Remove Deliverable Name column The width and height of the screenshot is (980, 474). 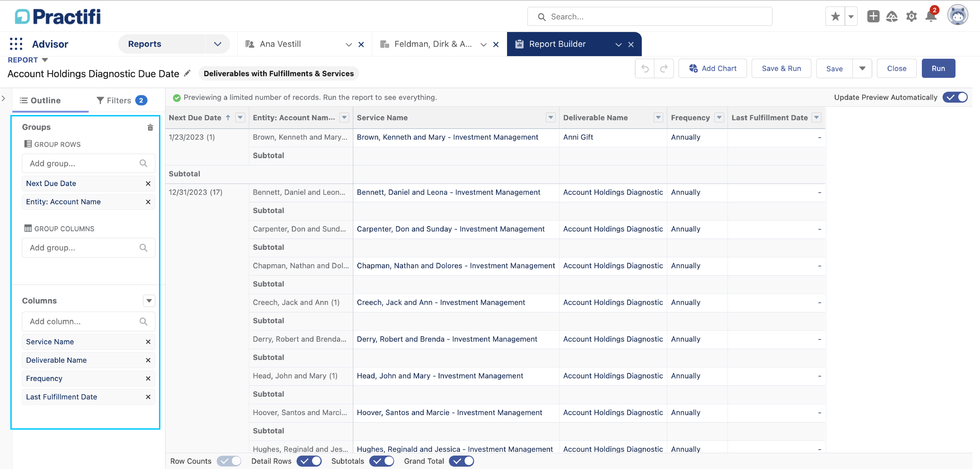[x=148, y=360]
